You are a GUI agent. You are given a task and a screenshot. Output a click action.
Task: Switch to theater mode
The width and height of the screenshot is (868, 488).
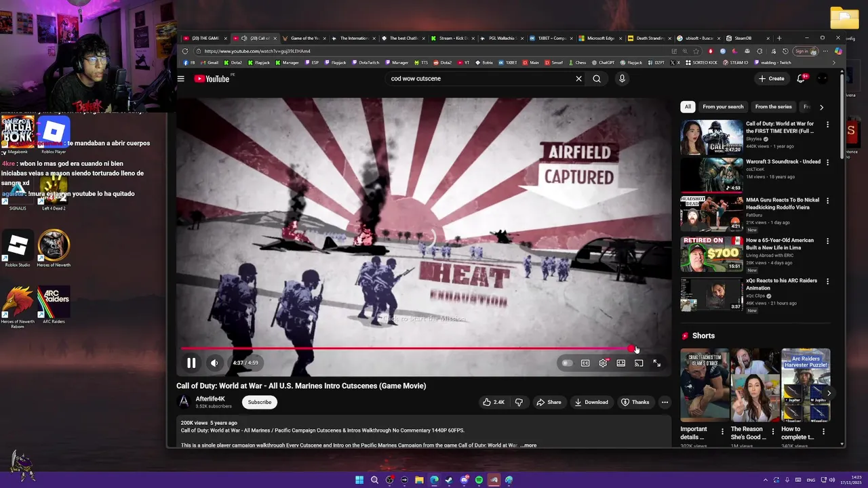620,363
